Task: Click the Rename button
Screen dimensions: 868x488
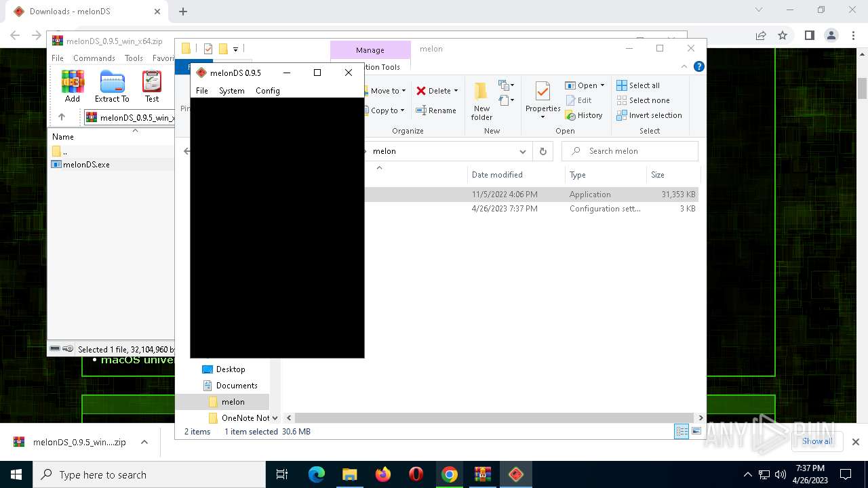Action: pos(435,110)
